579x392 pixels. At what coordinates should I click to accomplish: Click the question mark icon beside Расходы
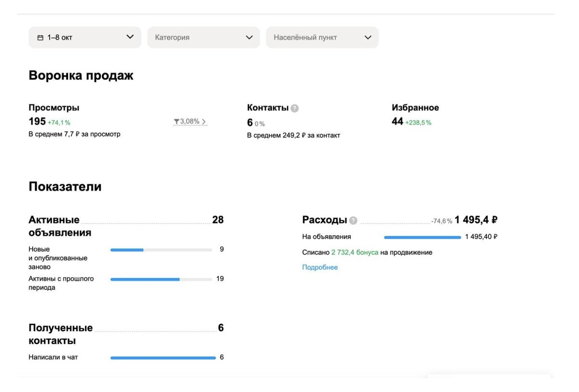pos(353,221)
